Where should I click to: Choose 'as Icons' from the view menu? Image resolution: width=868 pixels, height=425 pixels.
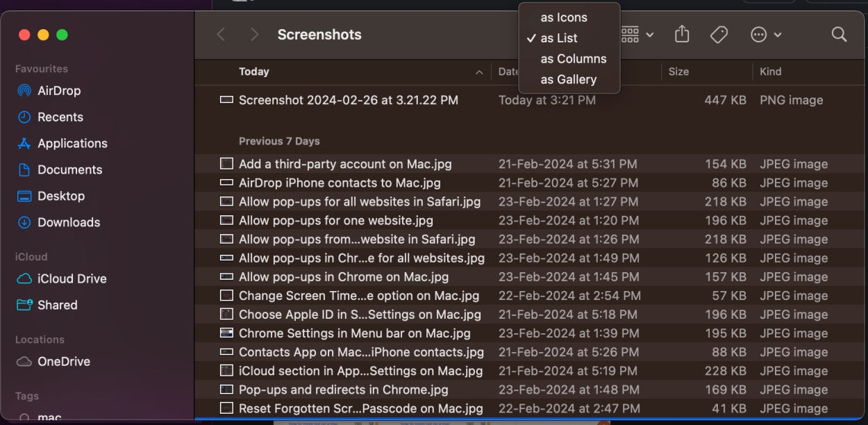[564, 17]
